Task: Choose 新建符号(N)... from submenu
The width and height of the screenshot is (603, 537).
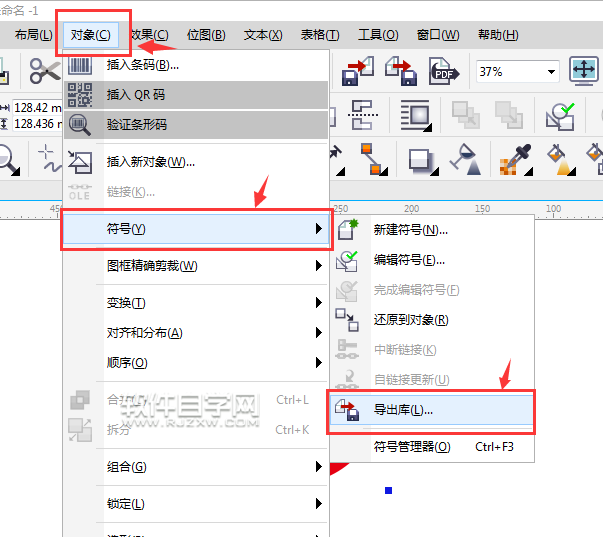Action: point(432,230)
